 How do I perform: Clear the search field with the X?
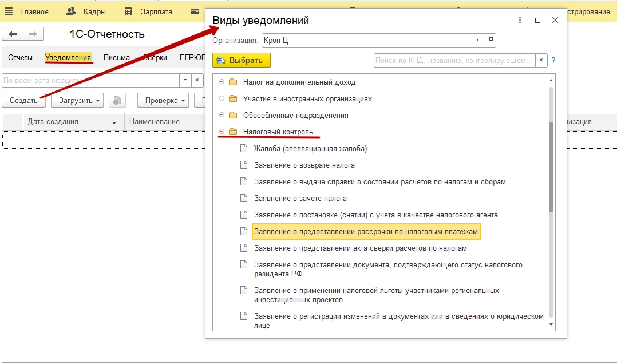[541, 60]
